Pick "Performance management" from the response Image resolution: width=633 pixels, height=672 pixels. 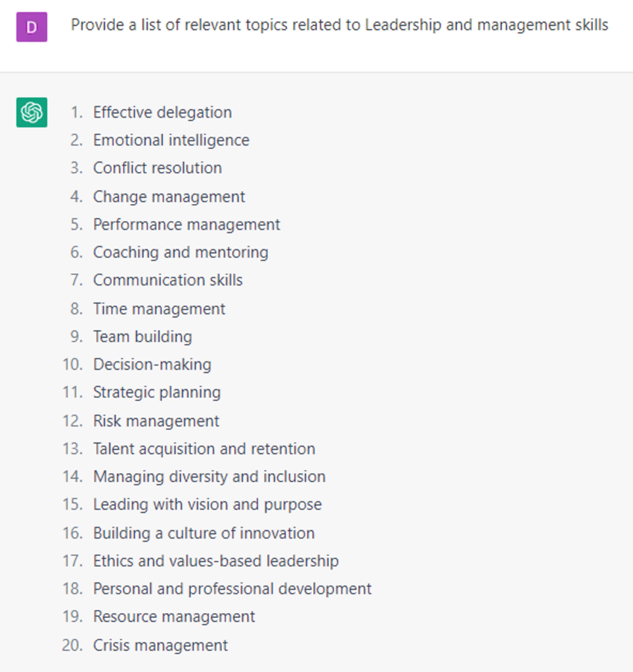coord(186,224)
